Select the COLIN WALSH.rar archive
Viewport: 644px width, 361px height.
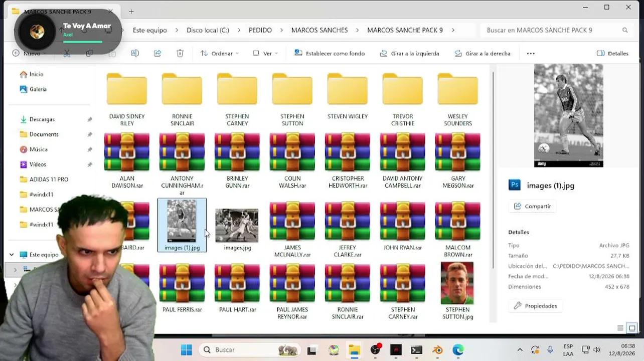tap(292, 161)
